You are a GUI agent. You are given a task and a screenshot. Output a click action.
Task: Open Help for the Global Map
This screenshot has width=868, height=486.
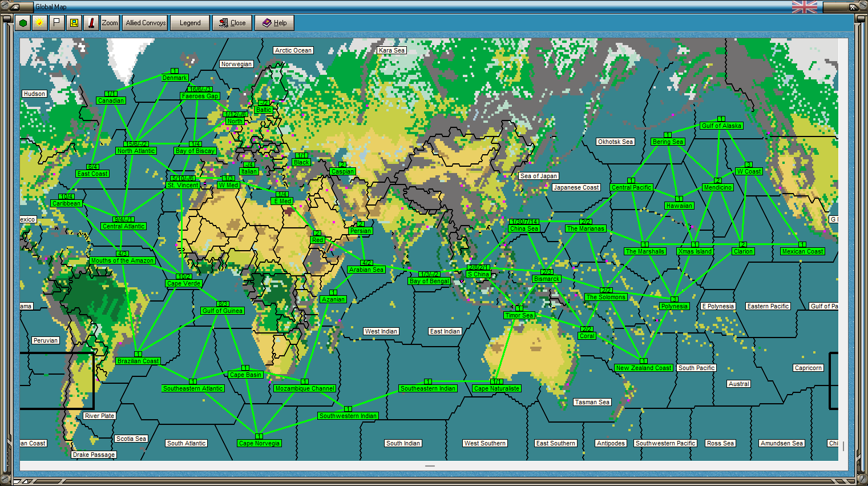(x=274, y=23)
